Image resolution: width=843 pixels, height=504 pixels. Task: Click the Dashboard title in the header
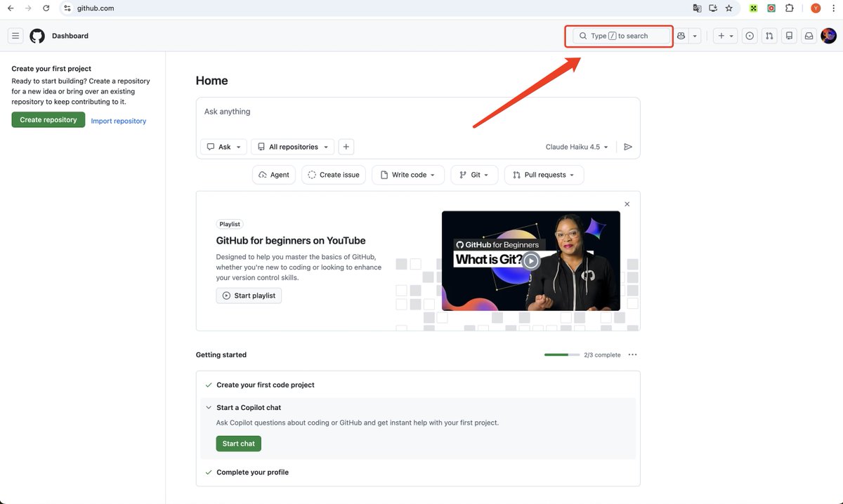(x=70, y=36)
